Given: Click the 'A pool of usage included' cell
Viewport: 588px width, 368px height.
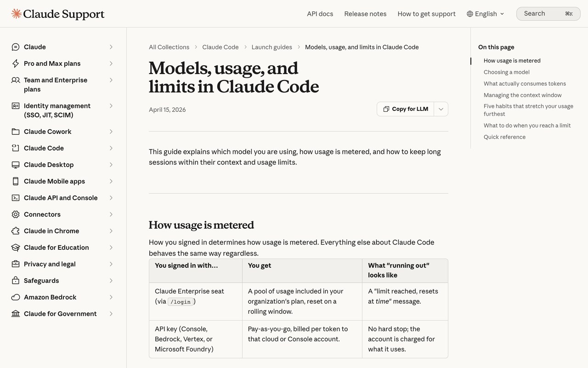Looking at the screenshot, I should tap(302, 302).
